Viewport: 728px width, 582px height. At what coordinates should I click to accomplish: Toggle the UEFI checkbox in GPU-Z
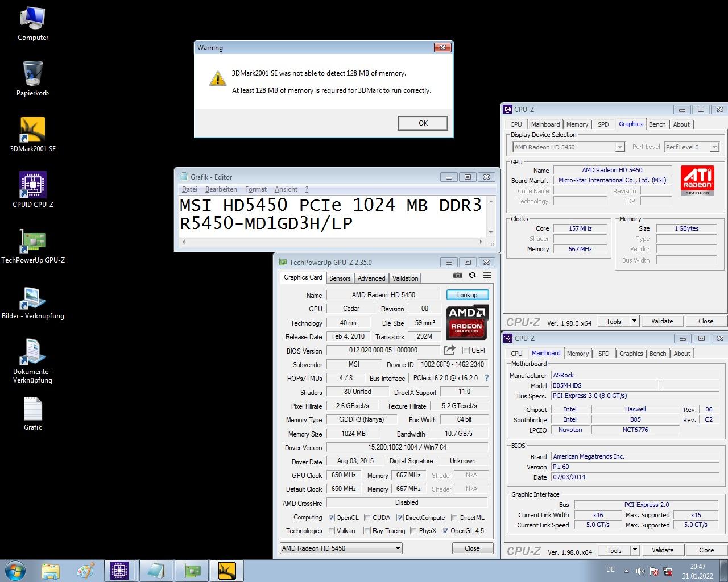pyautogui.click(x=466, y=351)
